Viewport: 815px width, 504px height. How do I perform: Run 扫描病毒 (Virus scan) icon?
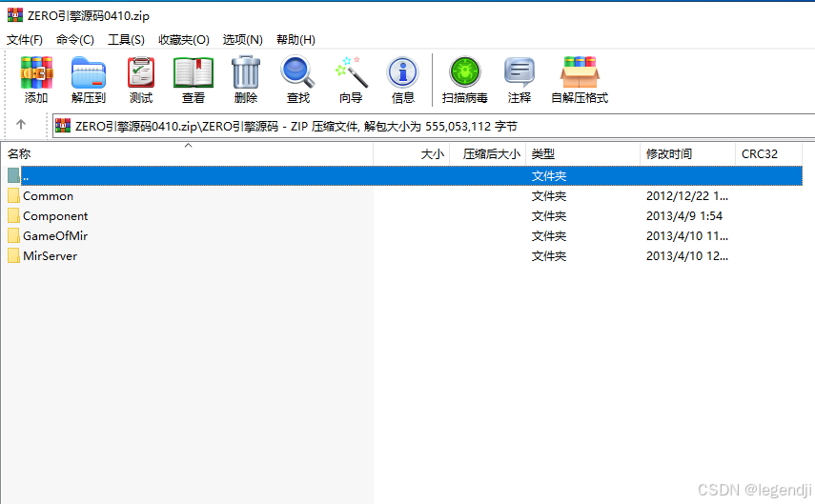coord(464,72)
